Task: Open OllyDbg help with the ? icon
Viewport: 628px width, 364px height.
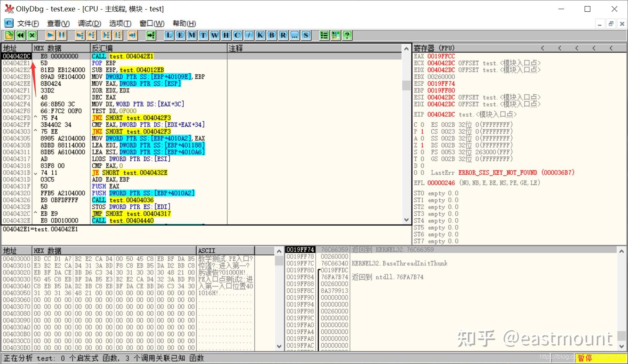Action: click(x=347, y=35)
